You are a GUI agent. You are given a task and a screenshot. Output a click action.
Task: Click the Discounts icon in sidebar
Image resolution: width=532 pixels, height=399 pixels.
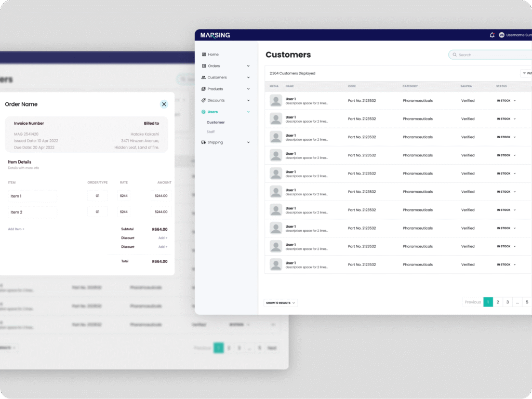click(204, 100)
